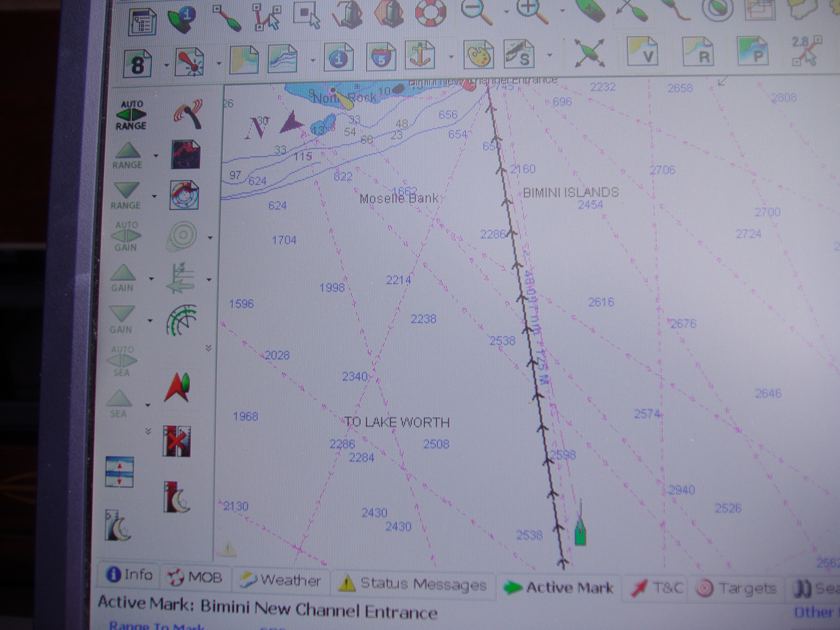Image resolution: width=840 pixels, height=630 pixels.
Task: Click the dark radar overlay page icon
Action: 186,154
